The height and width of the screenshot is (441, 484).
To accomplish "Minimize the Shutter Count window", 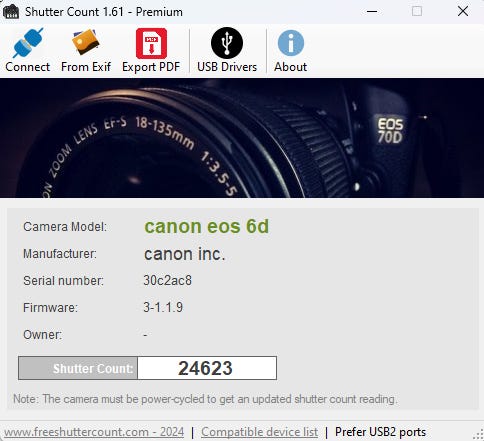I will click(372, 11).
